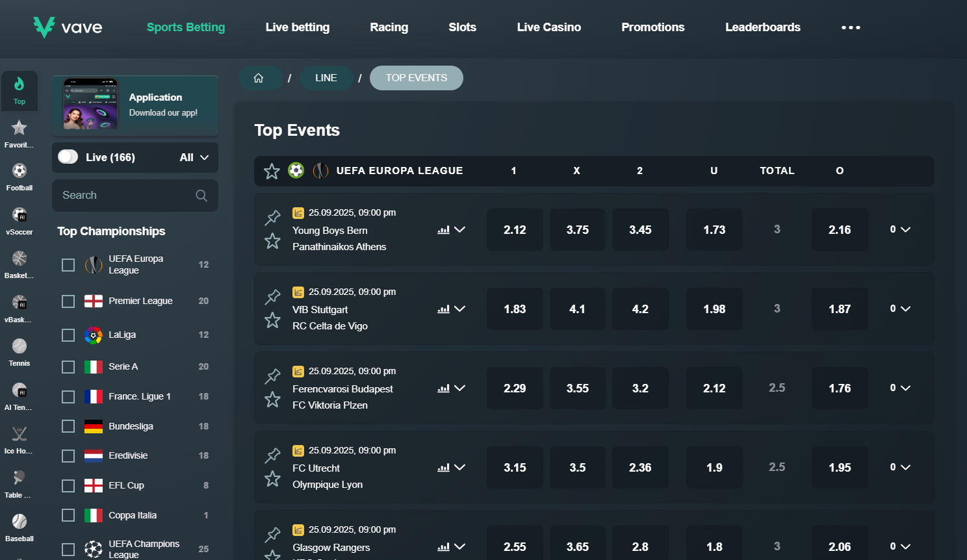
Task: Check the UEFA Europa League checkbox
Action: click(68, 265)
